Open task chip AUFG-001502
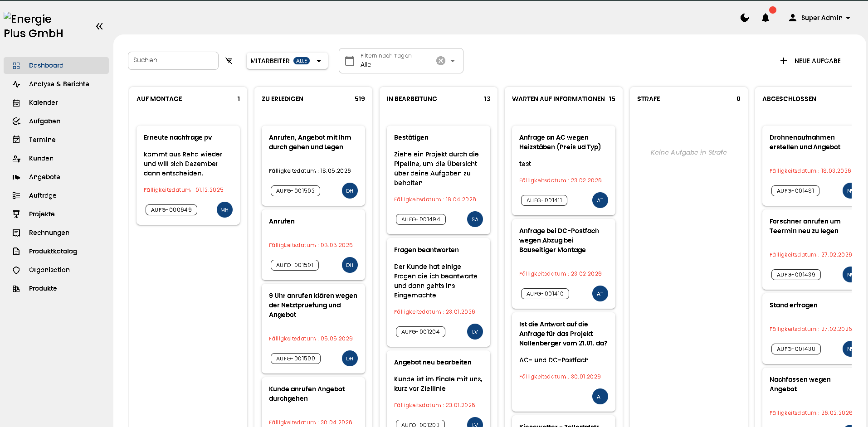The height and width of the screenshot is (427, 868). [x=295, y=191]
